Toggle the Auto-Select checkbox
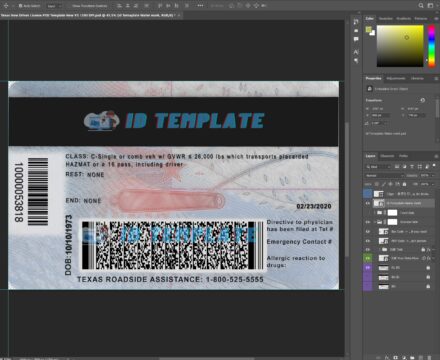Screen dimensions: 440x360 20,6
